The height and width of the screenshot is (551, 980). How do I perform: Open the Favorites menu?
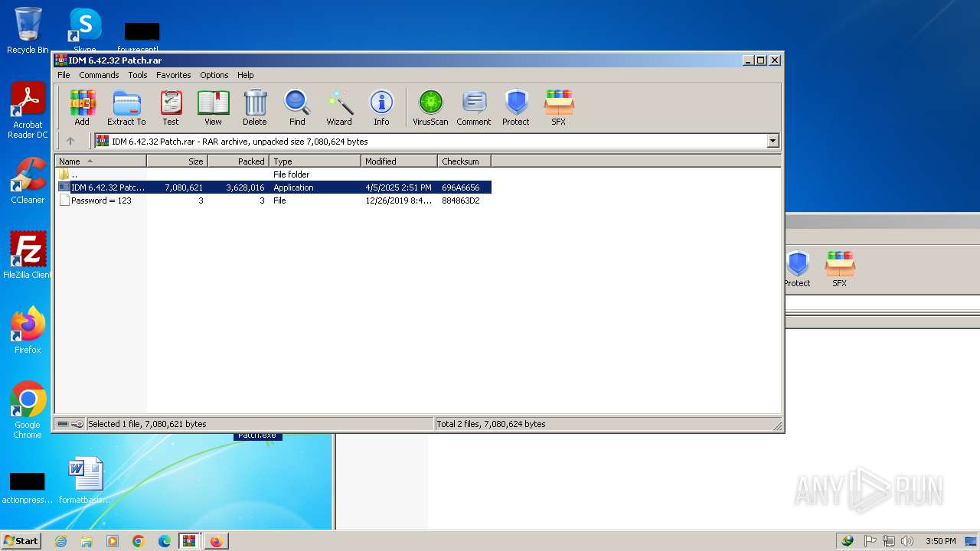click(x=174, y=75)
